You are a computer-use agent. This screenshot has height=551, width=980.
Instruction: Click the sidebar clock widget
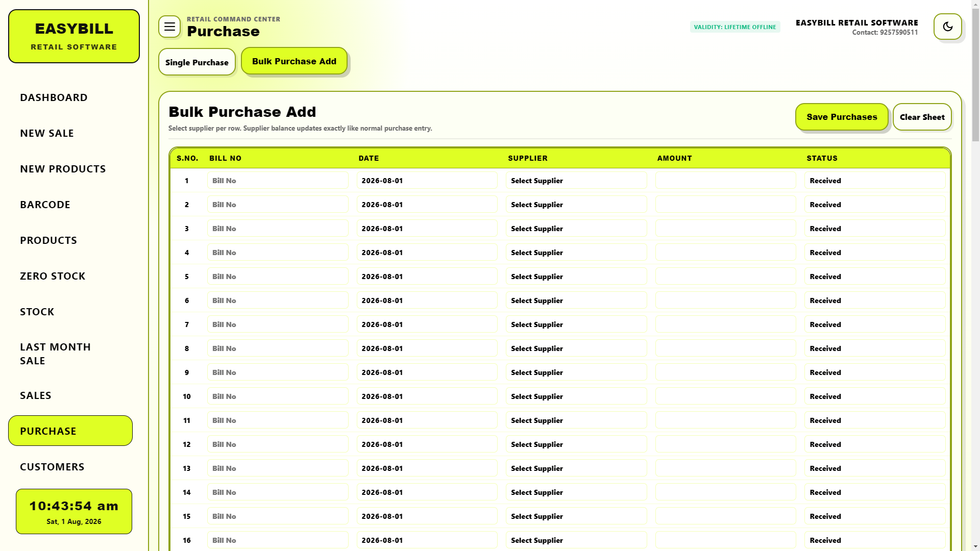pyautogui.click(x=74, y=511)
